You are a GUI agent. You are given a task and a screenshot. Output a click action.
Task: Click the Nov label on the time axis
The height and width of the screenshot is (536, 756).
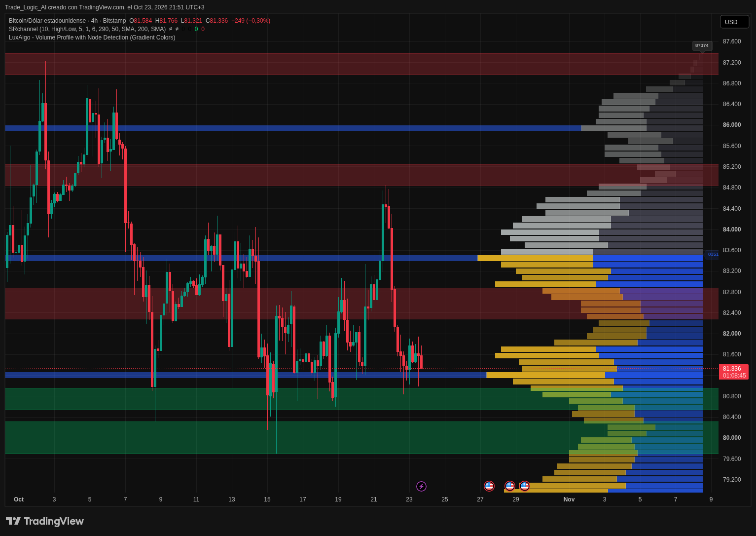[x=569, y=499]
